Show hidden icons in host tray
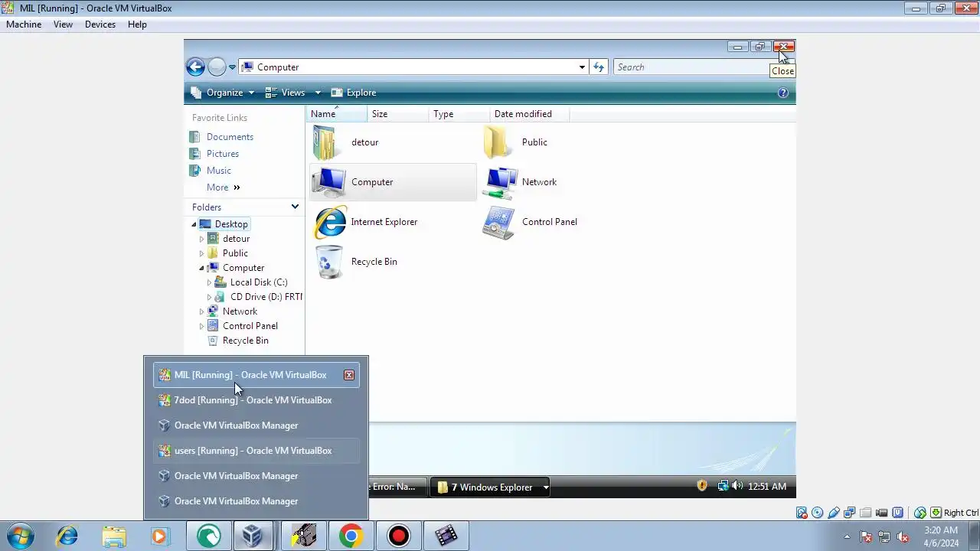The image size is (980, 551). (847, 536)
